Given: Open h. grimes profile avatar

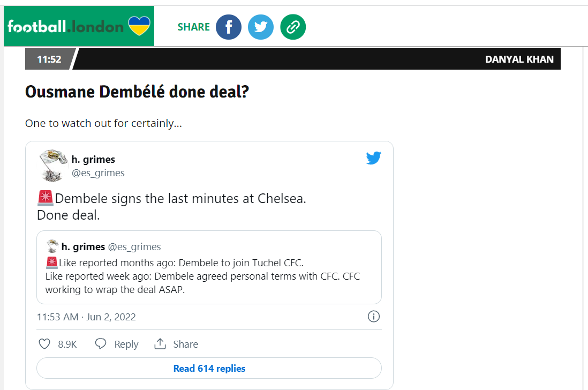Looking at the screenshot, I should coord(52,165).
